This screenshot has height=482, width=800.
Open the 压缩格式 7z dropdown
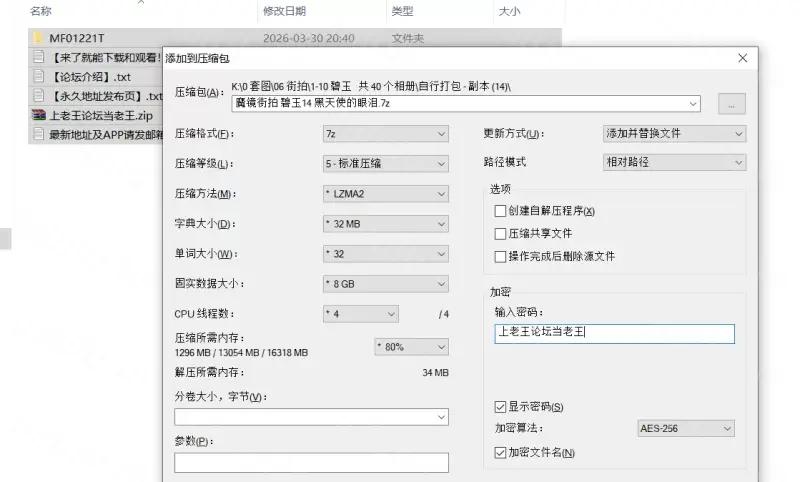click(384, 134)
